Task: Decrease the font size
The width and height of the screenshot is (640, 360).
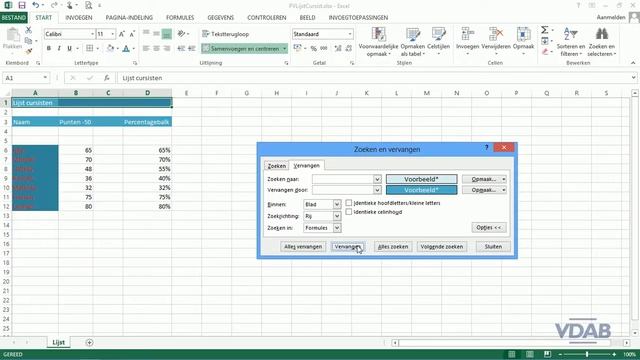Action: point(132,34)
